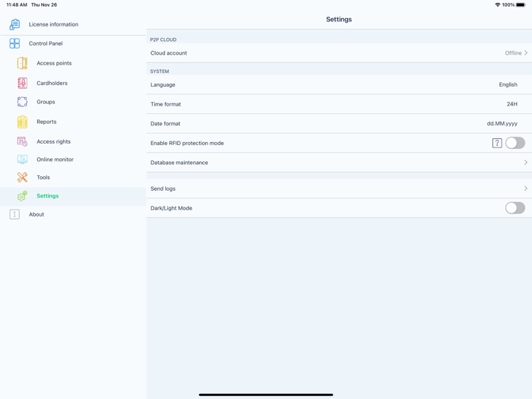Open the Groups section
Image resolution: width=532 pixels, height=399 pixels.
click(x=46, y=102)
